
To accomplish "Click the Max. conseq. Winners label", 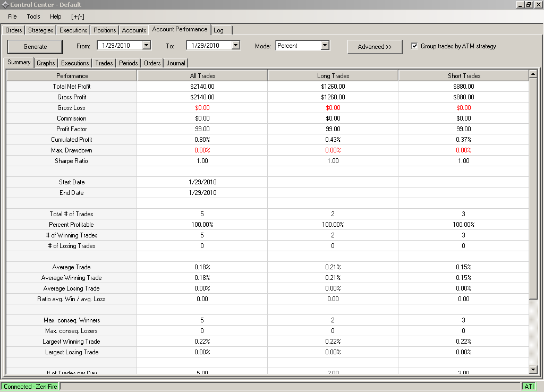I will pos(72,320).
